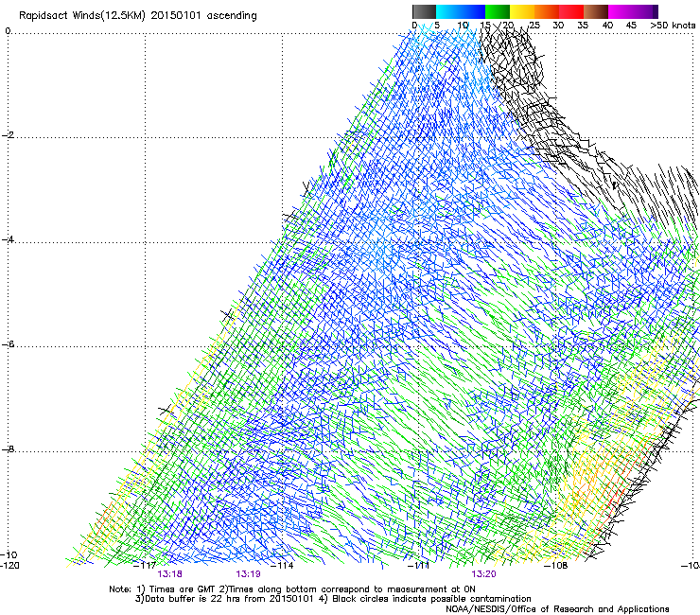Click the latitude label 0 at top left
This screenshot has height=615, width=700.
point(8,31)
